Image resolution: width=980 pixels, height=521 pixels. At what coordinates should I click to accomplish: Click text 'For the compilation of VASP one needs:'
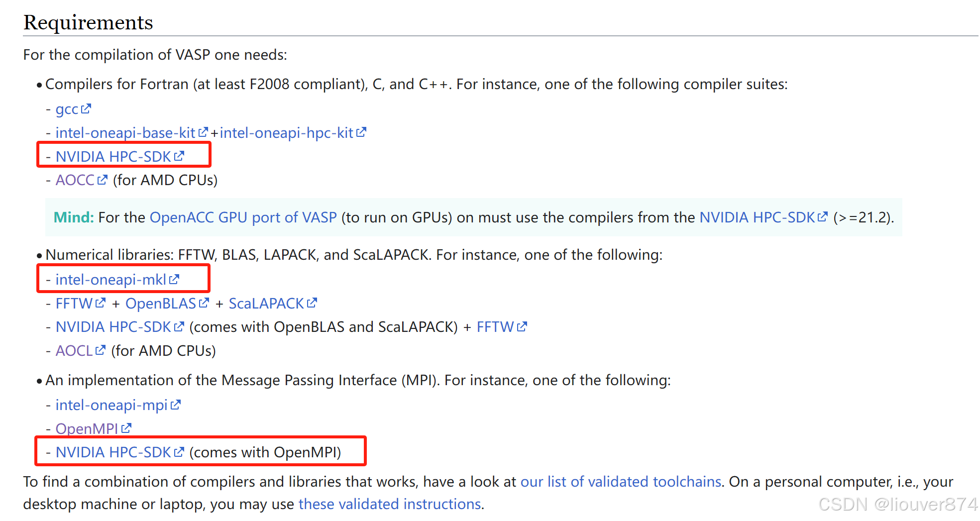[x=155, y=55]
